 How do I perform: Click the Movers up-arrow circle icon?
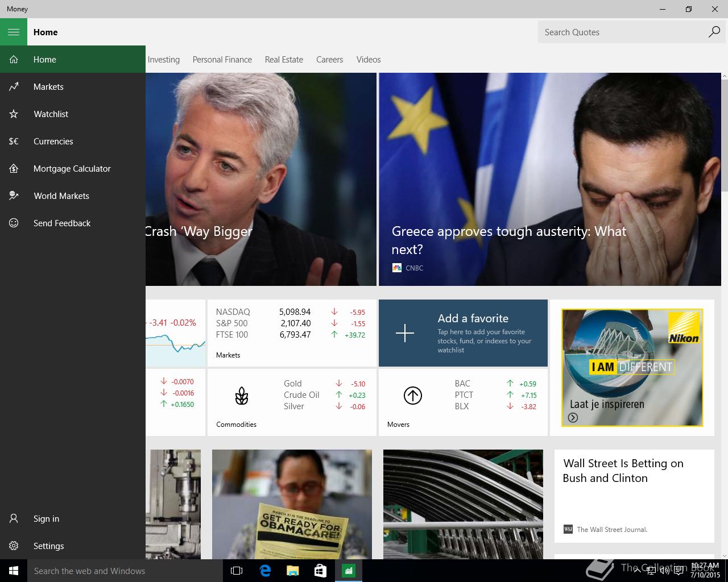[x=413, y=395]
